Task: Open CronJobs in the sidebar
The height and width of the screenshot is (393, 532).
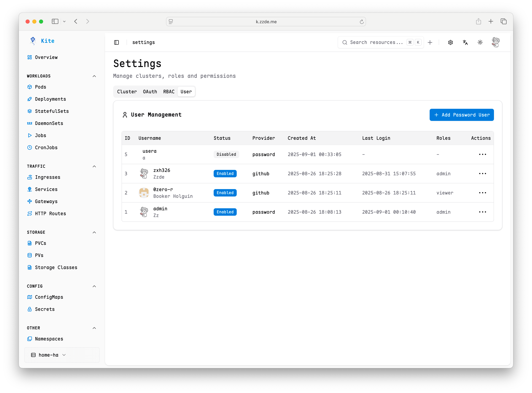Action: tap(46, 148)
